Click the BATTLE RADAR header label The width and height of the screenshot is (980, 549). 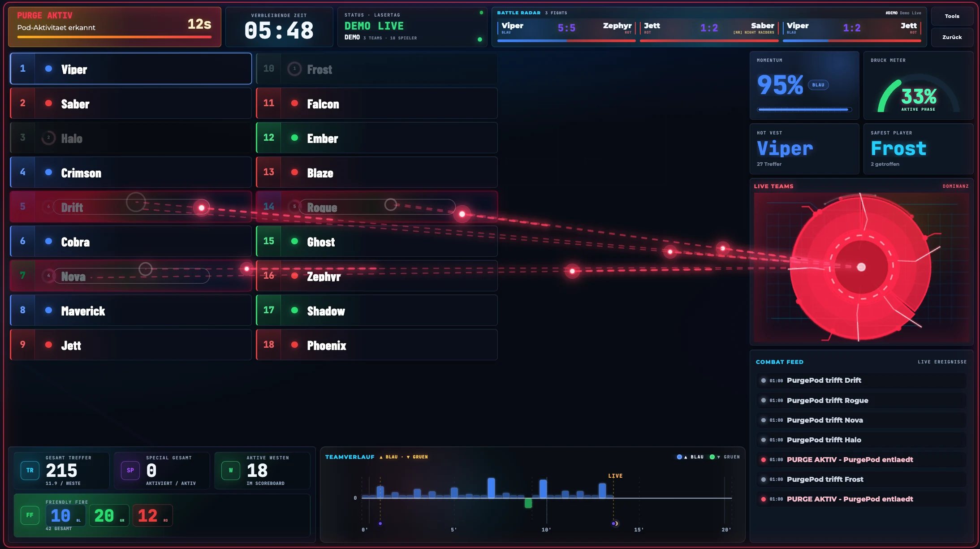[x=518, y=13]
